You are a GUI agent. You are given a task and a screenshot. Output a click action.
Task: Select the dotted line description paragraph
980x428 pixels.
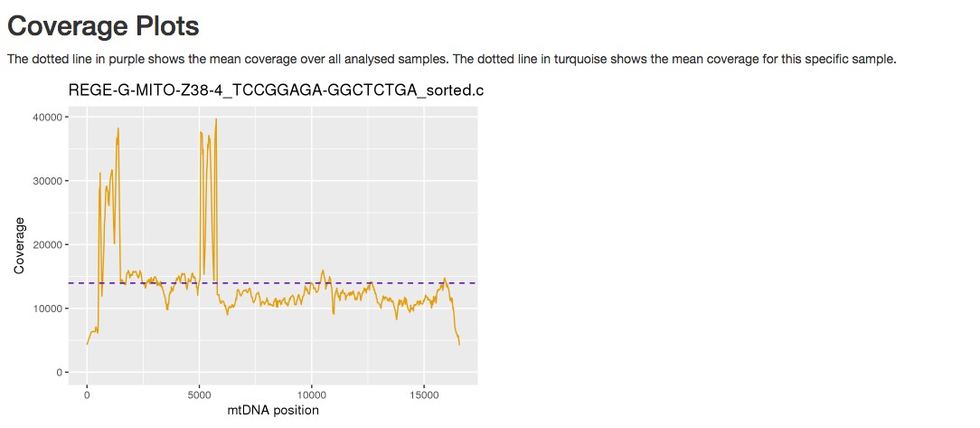click(452, 60)
